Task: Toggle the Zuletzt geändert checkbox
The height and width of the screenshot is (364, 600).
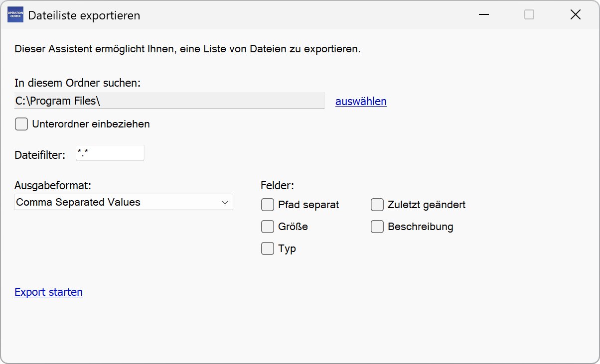Action: coord(377,205)
